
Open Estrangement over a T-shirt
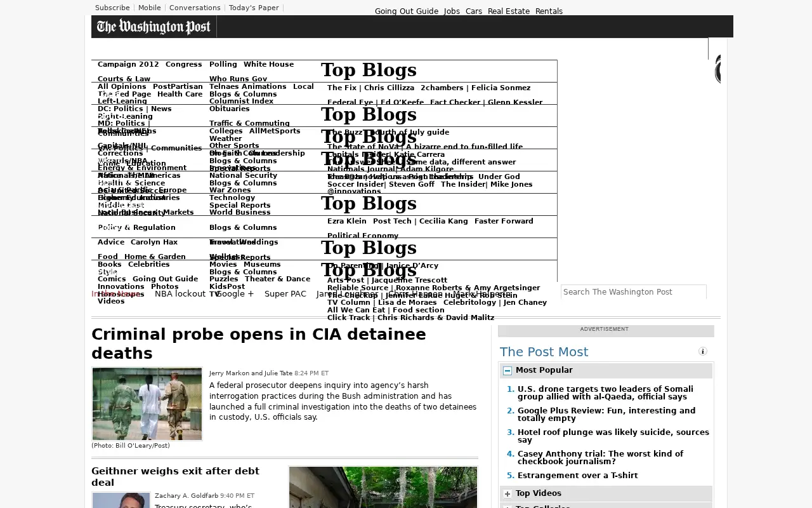pyautogui.click(x=578, y=476)
